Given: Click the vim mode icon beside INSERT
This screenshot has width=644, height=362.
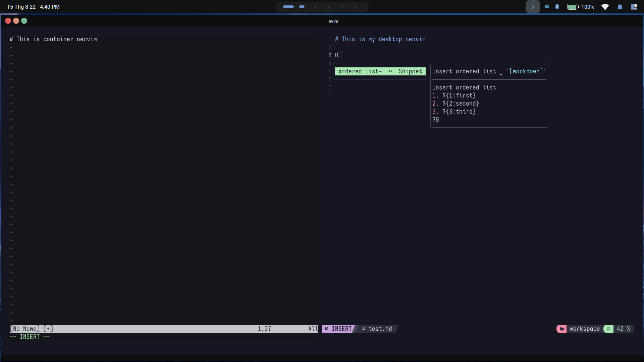Looking at the screenshot, I should click(x=326, y=329).
